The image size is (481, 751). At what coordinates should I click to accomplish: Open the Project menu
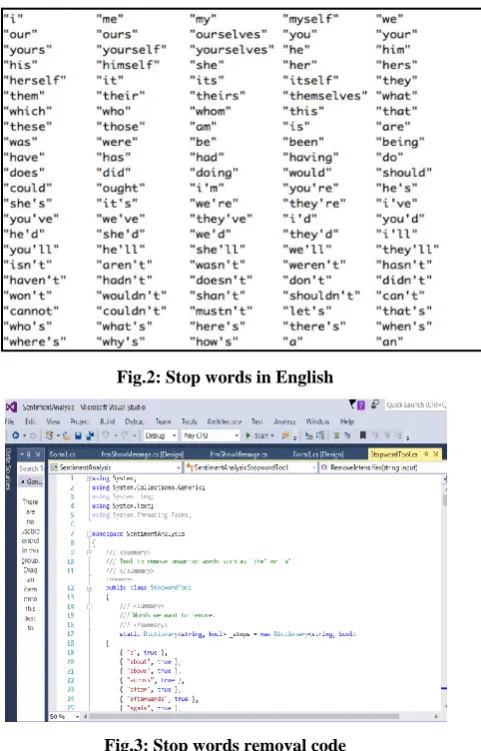(80, 421)
